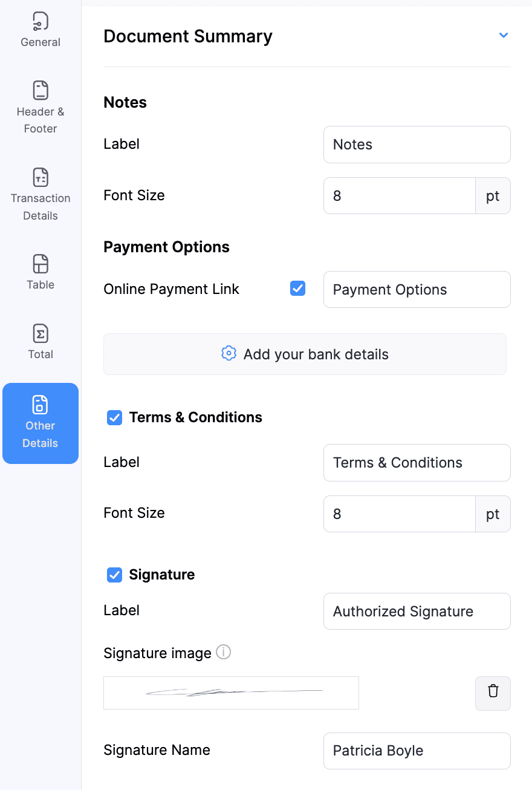Image resolution: width=532 pixels, height=790 pixels.
Task: Open Transaction Details section icon
Action: point(41,177)
